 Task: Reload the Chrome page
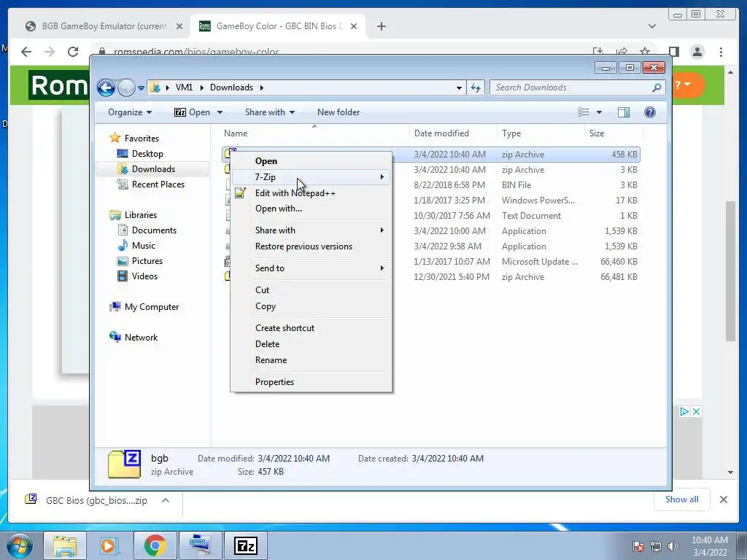[x=72, y=52]
